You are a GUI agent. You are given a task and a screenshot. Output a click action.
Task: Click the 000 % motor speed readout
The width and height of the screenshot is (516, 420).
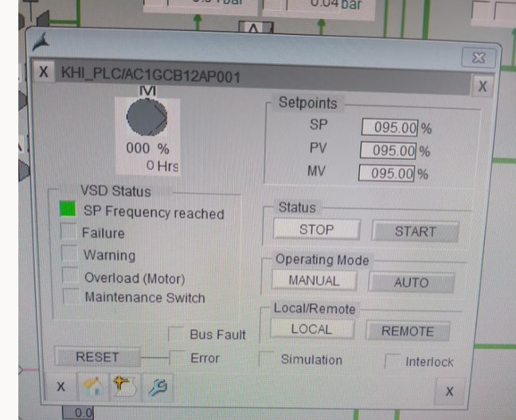pyautogui.click(x=147, y=148)
